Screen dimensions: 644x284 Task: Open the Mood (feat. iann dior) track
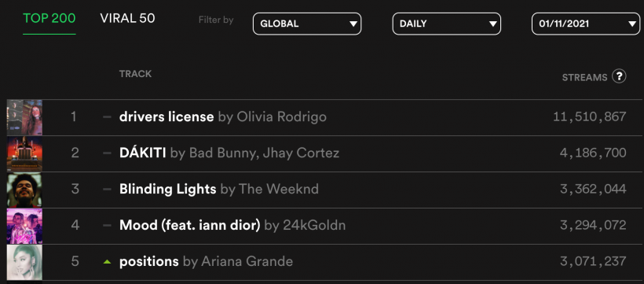pyautogui.click(x=190, y=226)
